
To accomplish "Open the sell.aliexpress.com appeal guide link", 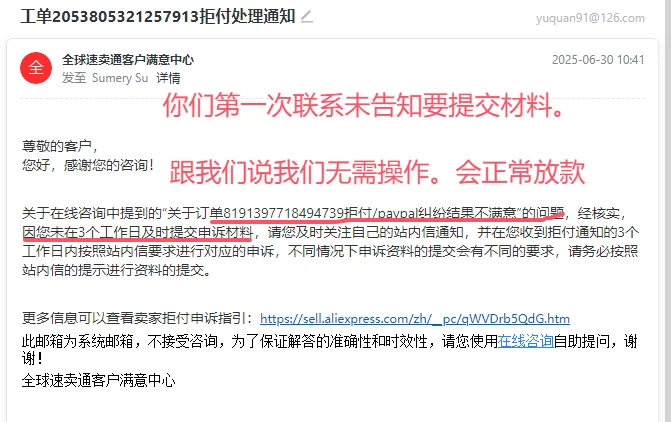I will click(x=415, y=319).
